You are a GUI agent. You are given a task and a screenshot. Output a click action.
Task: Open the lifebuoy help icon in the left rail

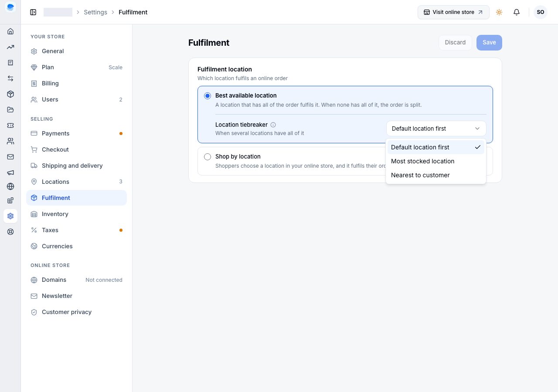10,232
